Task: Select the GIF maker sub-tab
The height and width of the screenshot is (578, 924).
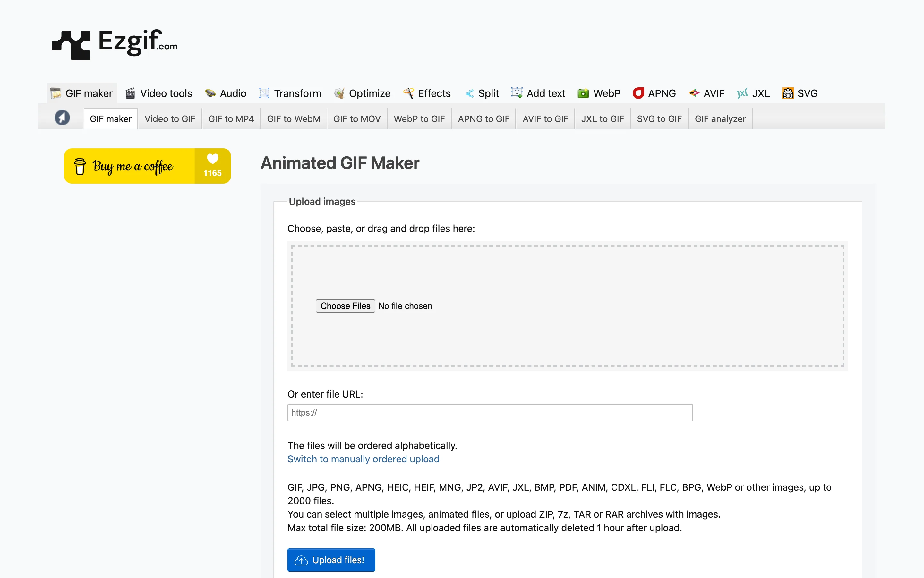Action: click(x=111, y=119)
